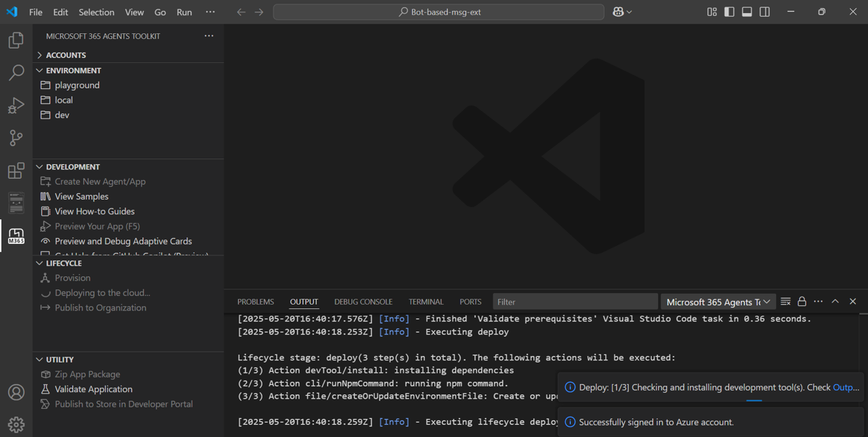Open Customize Layout in title bar
868x437 pixels.
coord(712,12)
